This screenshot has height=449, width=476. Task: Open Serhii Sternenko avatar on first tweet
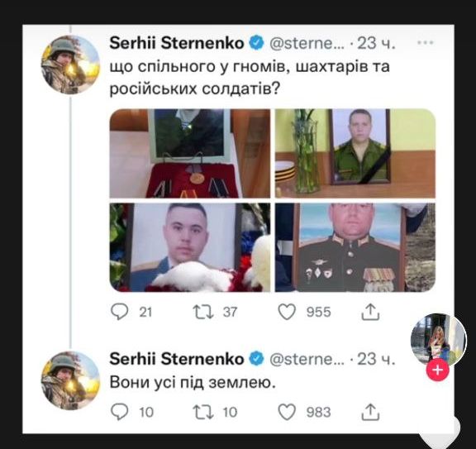(x=70, y=64)
